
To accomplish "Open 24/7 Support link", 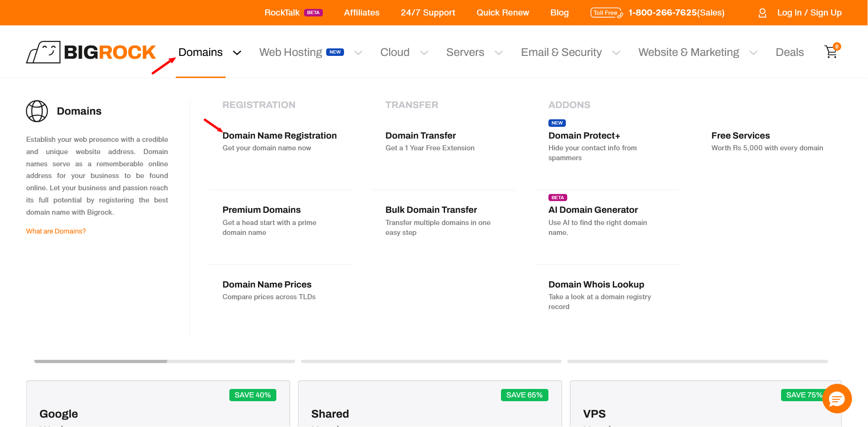I will pyautogui.click(x=428, y=13).
